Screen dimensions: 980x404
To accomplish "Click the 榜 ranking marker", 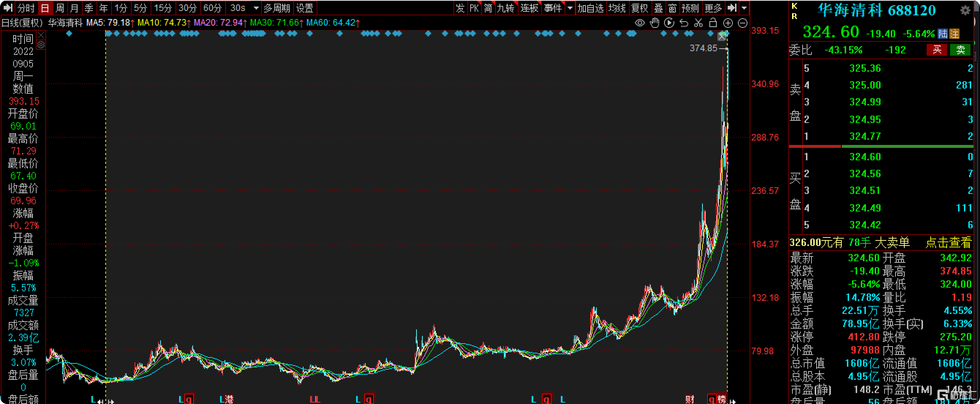I will coord(721,399).
